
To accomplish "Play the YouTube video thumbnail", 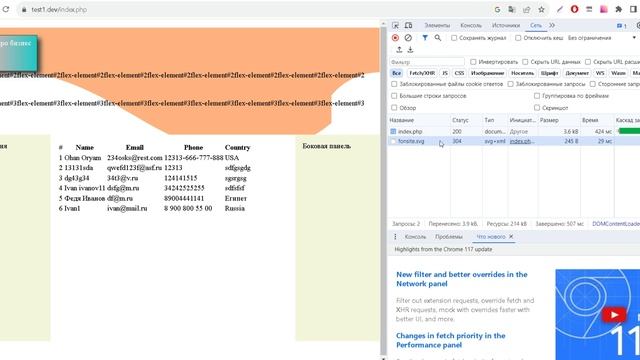I will pos(613,315).
